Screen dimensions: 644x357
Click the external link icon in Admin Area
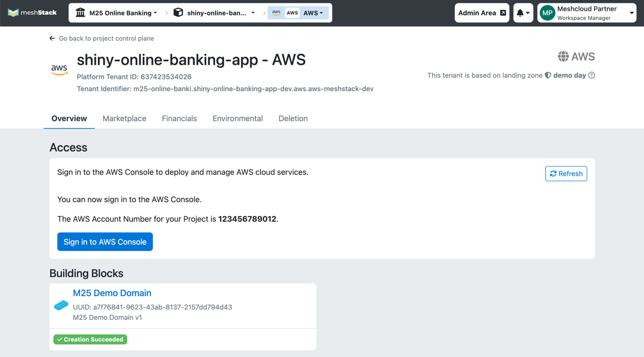click(503, 13)
